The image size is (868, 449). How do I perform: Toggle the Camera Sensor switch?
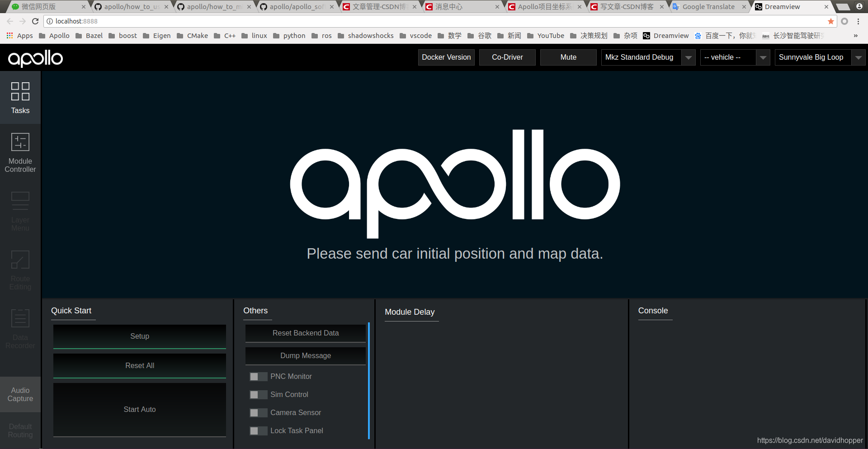[258, 413]
